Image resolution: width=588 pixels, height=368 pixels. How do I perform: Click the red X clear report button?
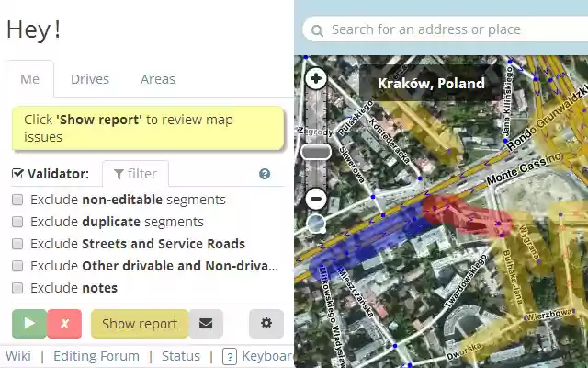click(x=64, y=324)
